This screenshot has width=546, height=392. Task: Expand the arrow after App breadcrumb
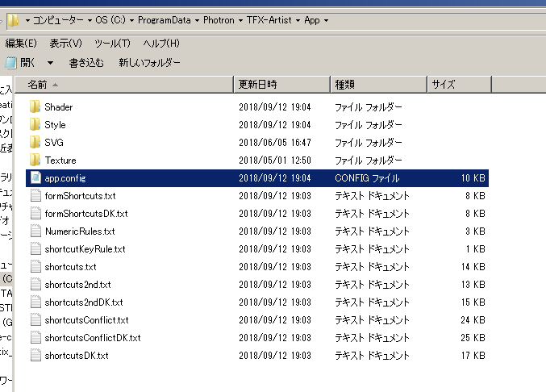coord(327,20)
